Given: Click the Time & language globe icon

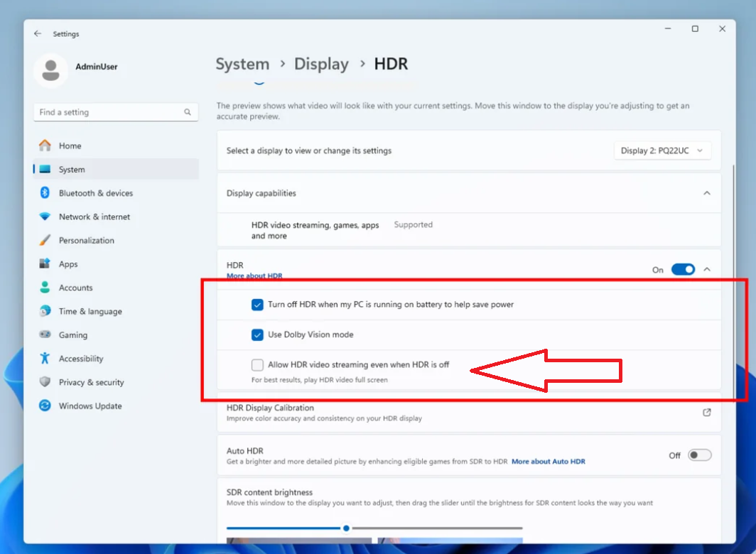Looking at the screenshot, I should point(45,310).
